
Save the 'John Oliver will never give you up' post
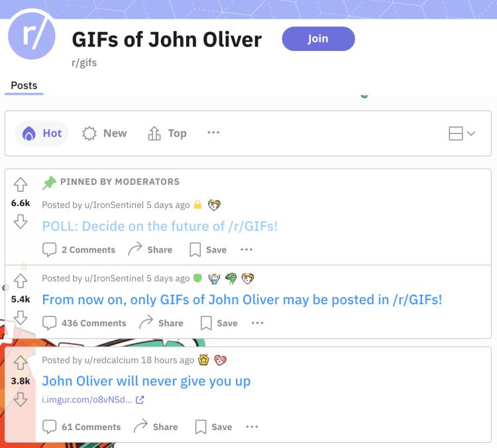[x=213, y=427]
